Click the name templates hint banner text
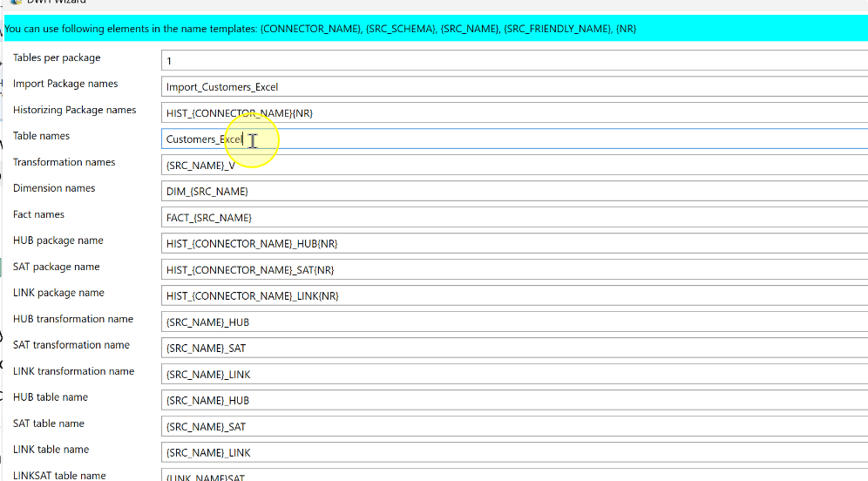The height and width of the screenshot is (481, 868). pos(320,29)
